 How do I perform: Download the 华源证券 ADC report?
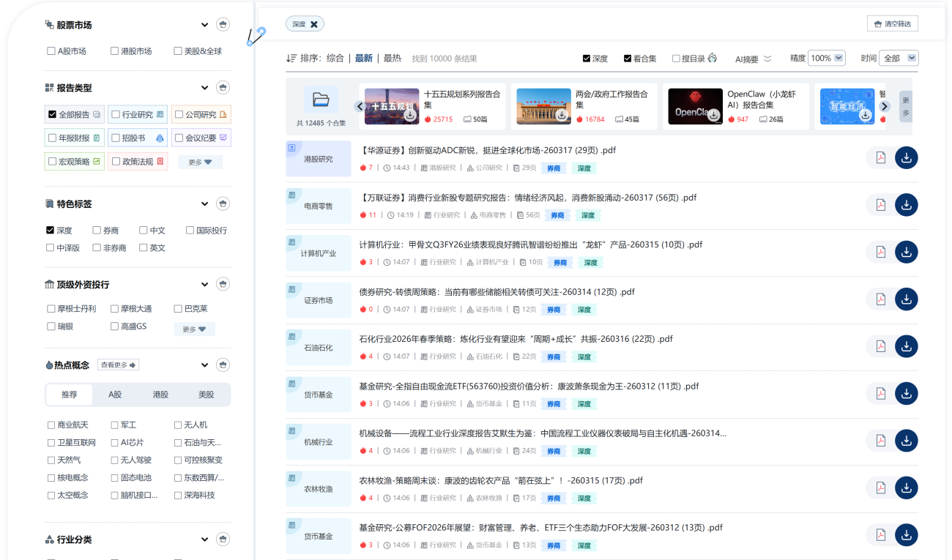point(906,158)
